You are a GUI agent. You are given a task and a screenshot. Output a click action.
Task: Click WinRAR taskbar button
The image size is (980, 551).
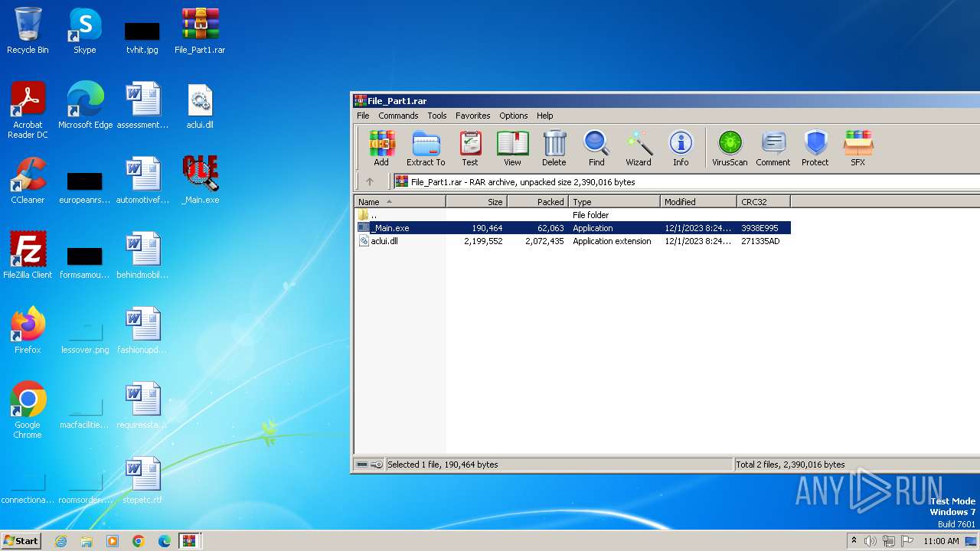190,541
